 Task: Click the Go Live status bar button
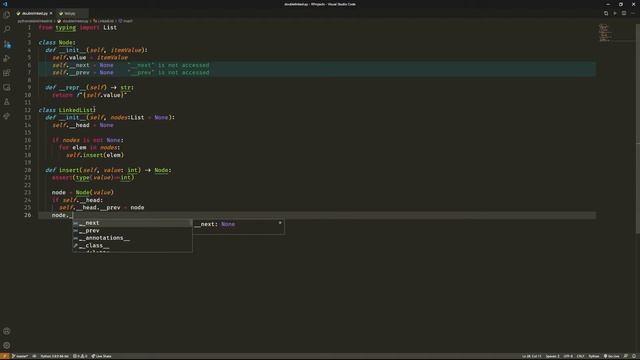click(x=611, y=356)
